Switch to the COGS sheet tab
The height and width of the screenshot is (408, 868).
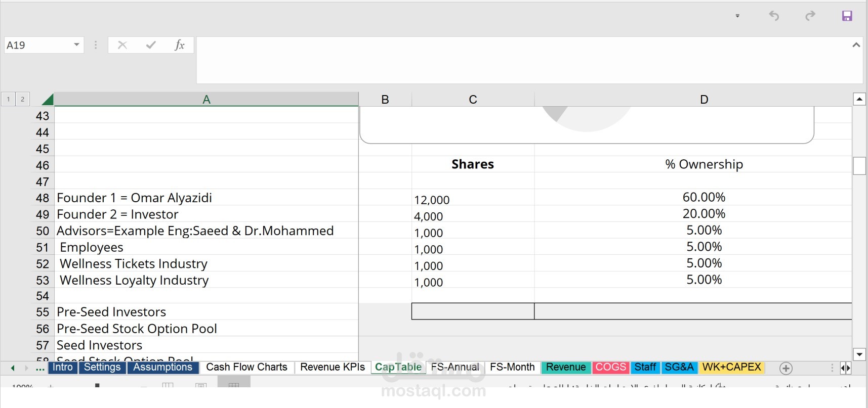[611, 368]
